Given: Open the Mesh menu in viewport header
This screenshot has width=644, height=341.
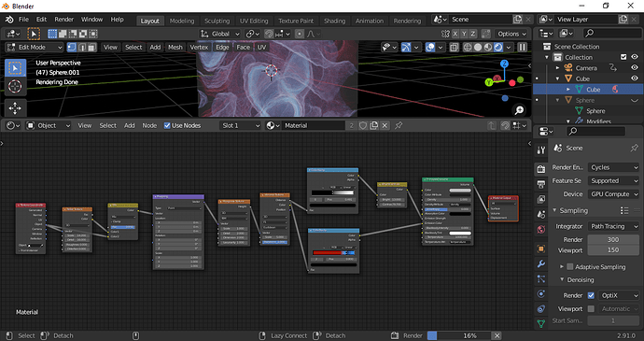Looking at the screenshot, I should [175, 48].
